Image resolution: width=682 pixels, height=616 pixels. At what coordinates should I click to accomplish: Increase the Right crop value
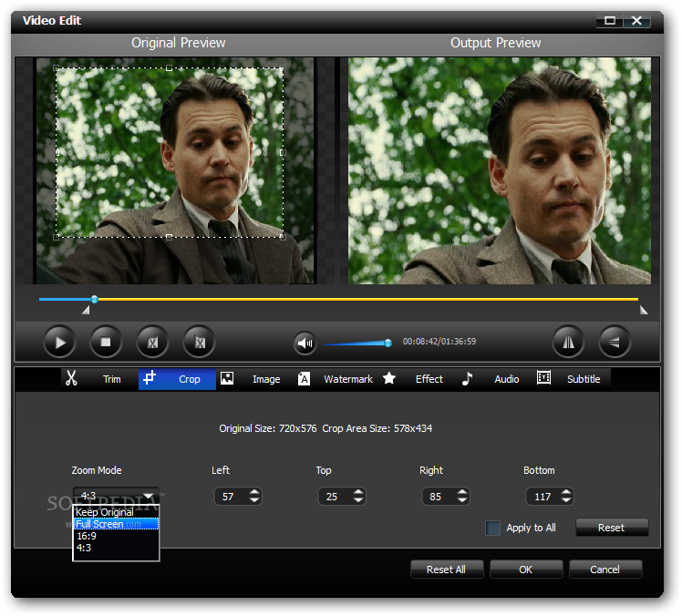[462, 492]
